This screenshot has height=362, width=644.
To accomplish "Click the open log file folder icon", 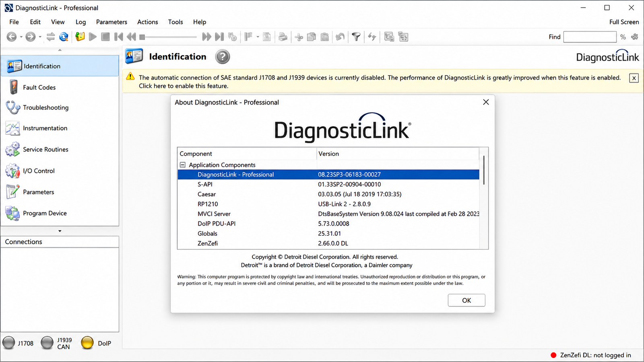I will tap(80, 37).
